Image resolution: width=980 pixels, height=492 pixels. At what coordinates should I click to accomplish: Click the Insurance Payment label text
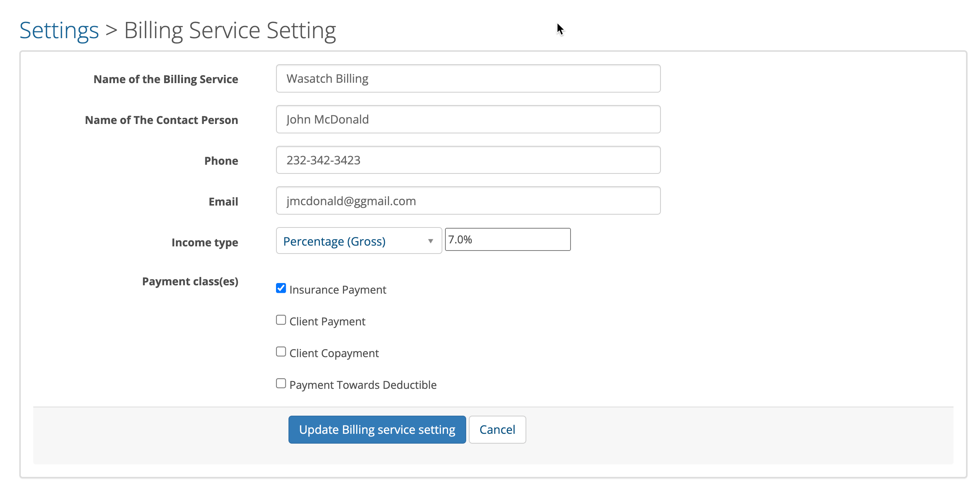(338, 290)
